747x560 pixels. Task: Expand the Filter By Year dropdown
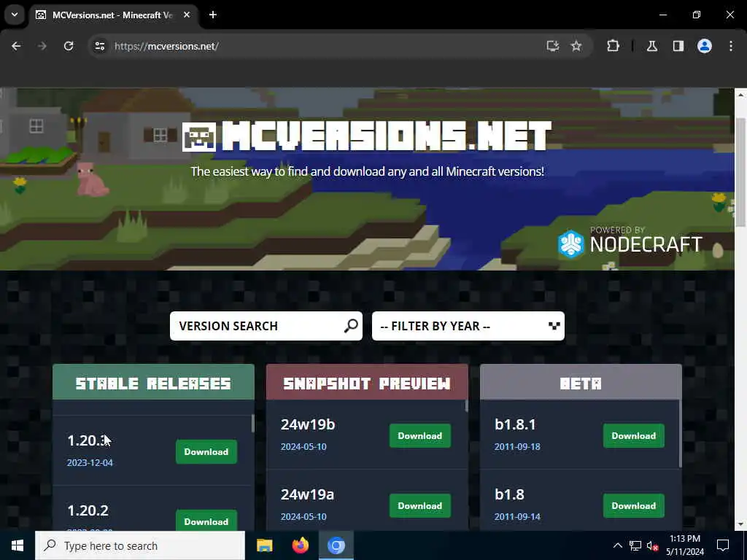click(468, 326)
